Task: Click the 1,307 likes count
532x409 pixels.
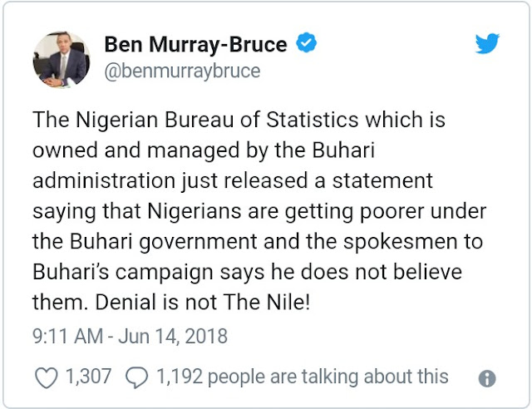Action: point(88,377)
